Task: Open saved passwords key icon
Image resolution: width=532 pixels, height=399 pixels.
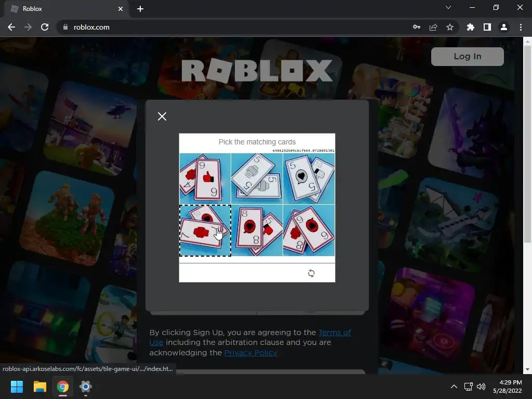Action: [x=417, y=27]
